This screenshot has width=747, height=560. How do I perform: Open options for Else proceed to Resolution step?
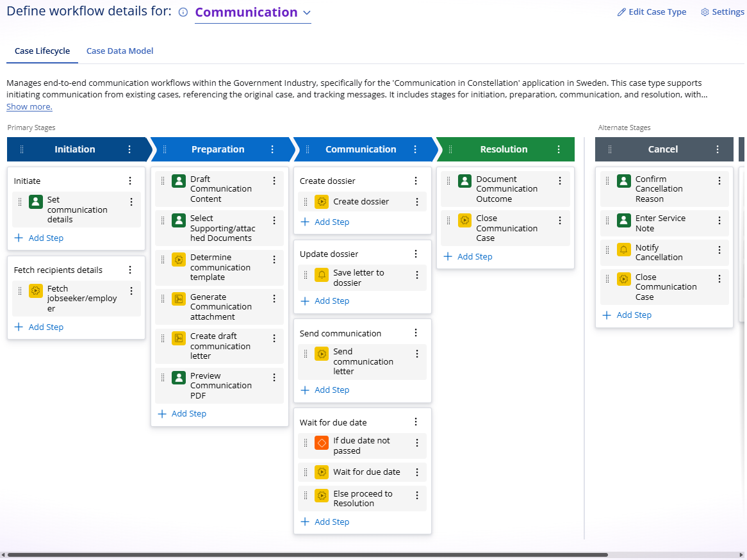417,496
